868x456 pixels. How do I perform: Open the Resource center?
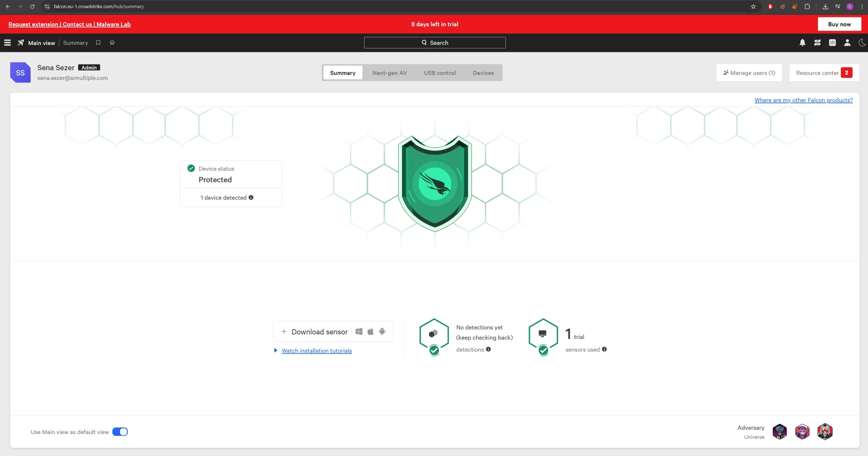pos(824,73)
